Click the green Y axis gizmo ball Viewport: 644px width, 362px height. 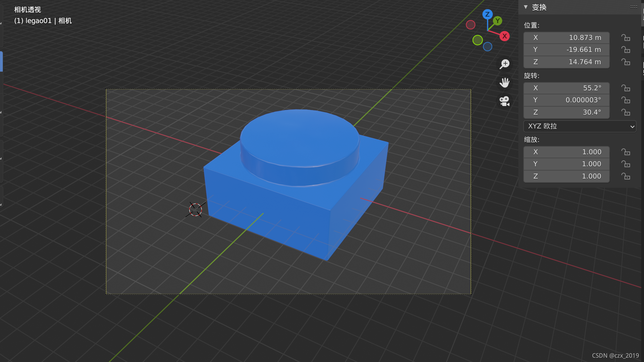click(x=497, y=21)
